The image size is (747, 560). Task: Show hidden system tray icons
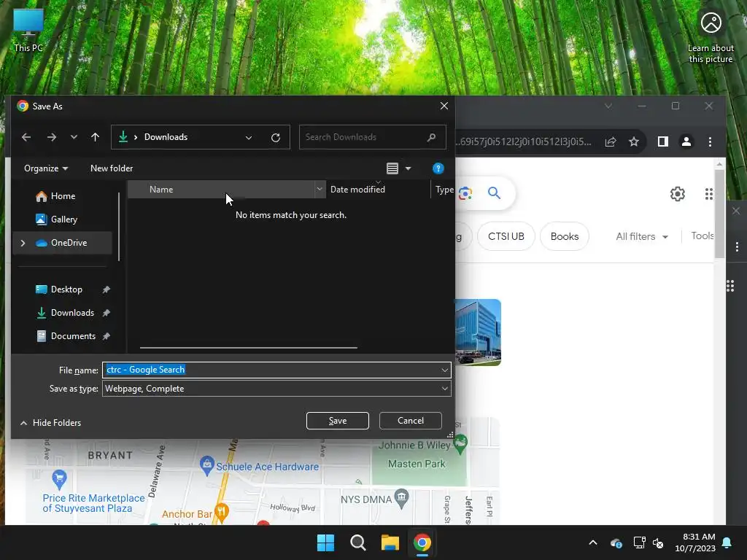pos(592,542)
